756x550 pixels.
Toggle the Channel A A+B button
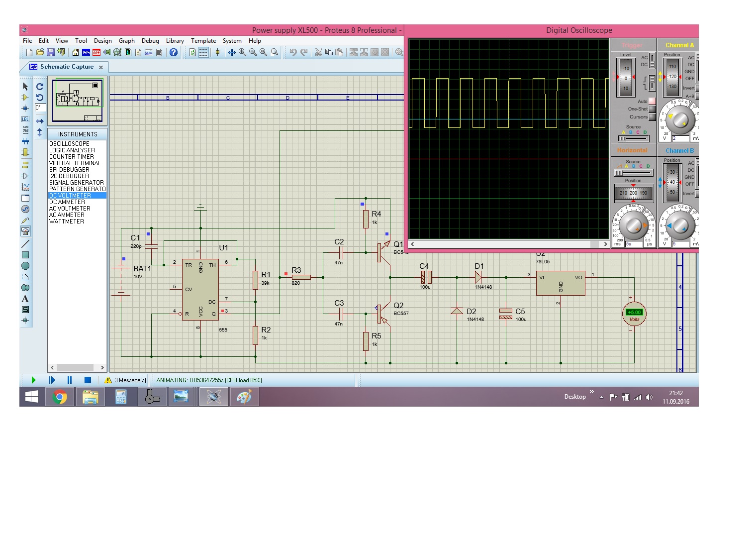[697, 97]
